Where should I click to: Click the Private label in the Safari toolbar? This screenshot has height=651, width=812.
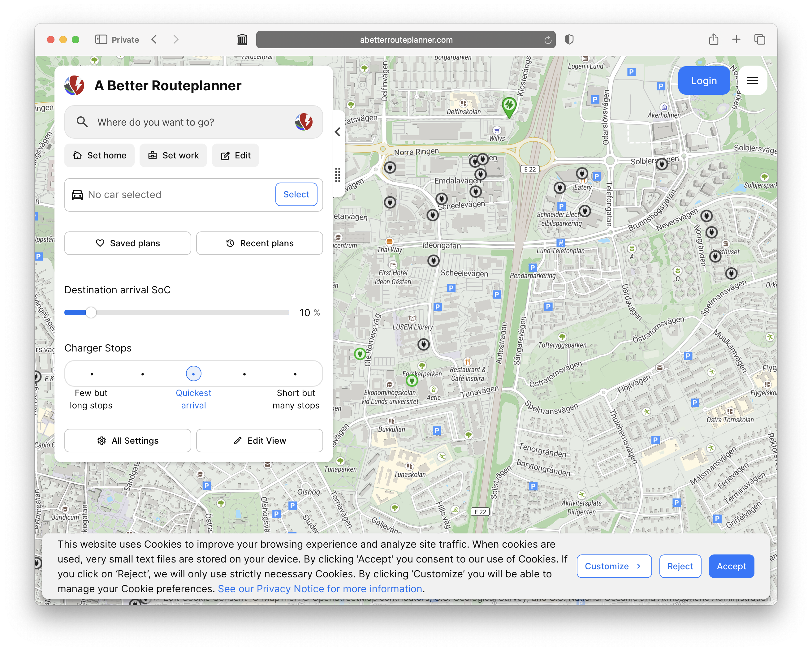coord(125,40)
